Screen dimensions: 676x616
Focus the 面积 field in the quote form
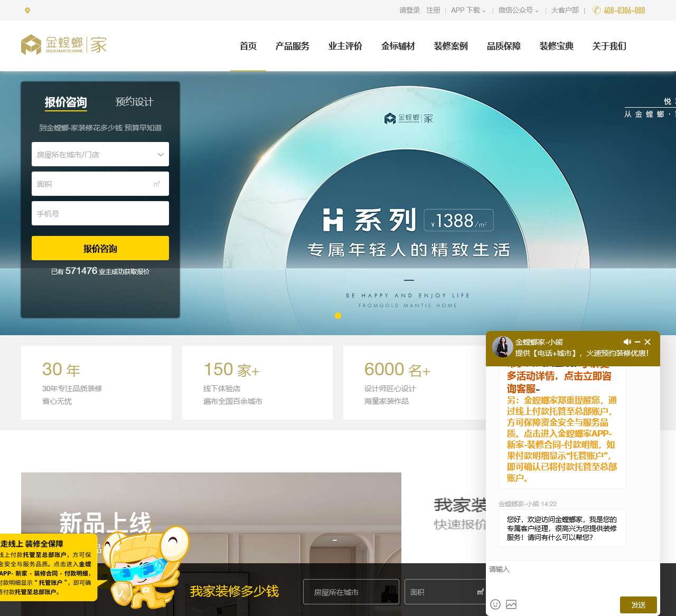[x=100, y=184]
